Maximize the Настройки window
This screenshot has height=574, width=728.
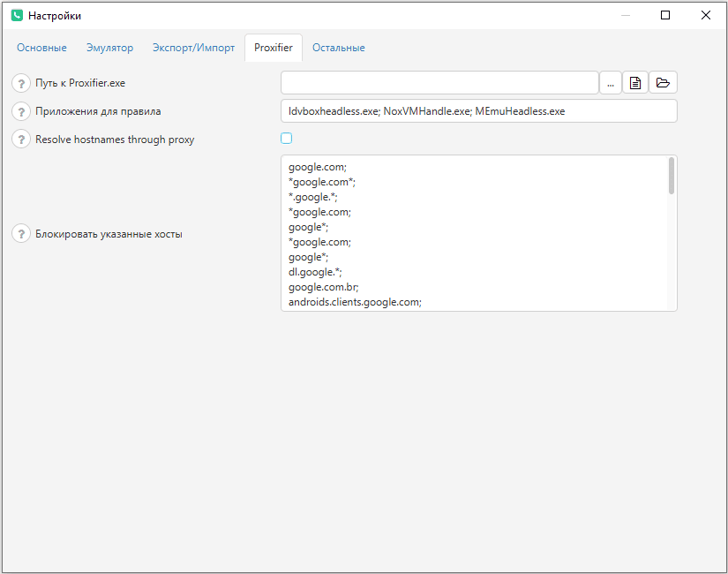click(x=665, y=15)
